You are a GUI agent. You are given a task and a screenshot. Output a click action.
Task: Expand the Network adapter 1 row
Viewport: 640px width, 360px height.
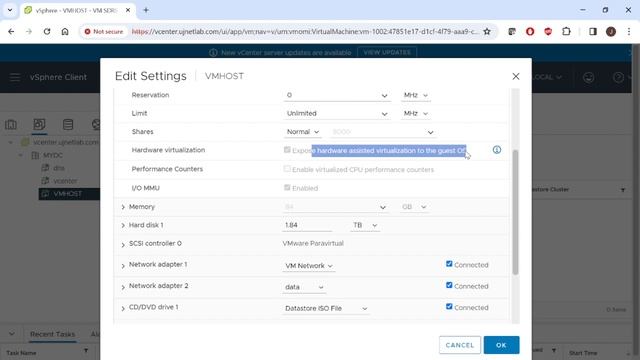[123, 266]
